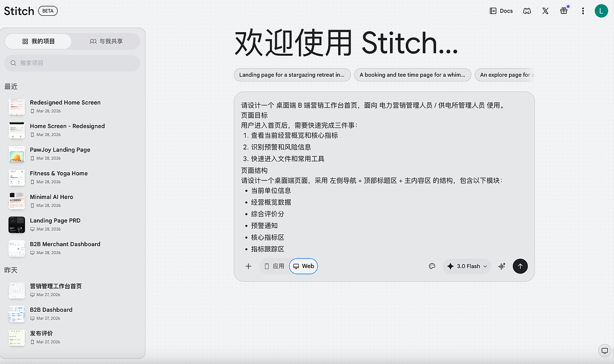
Task: Click the Stitch logo
Action: 19,11
